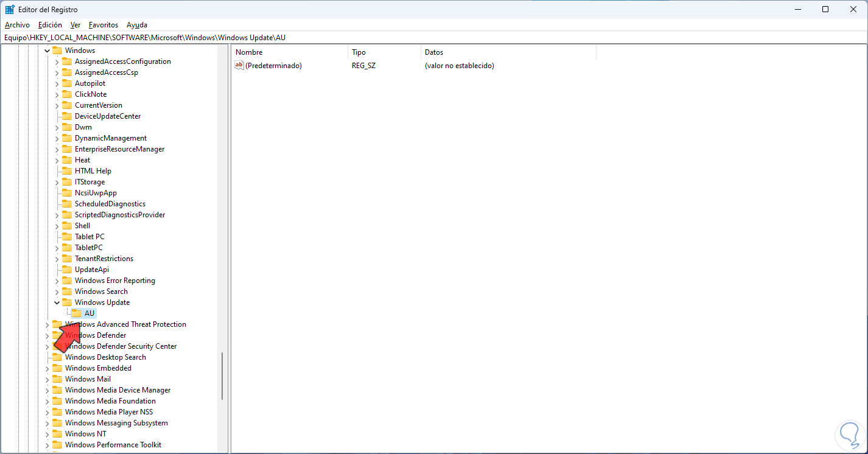Click the UpdateApi folder icon
Image resolution: width=868 pixels, height=454 pixels.
[67, 270]
